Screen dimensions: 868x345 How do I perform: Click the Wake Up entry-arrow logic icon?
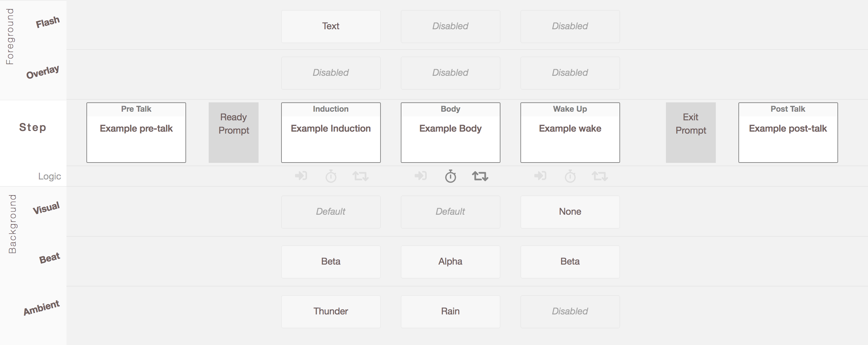540,176
